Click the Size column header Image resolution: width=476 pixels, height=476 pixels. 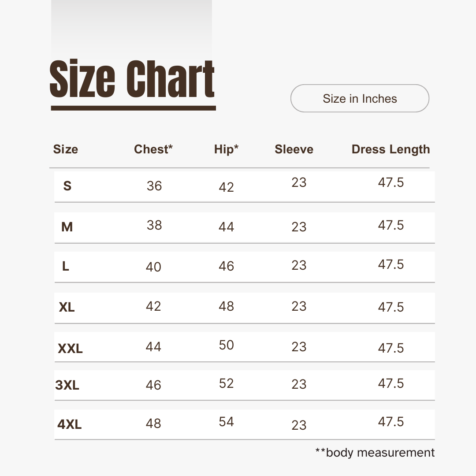[x=66, y=149]
